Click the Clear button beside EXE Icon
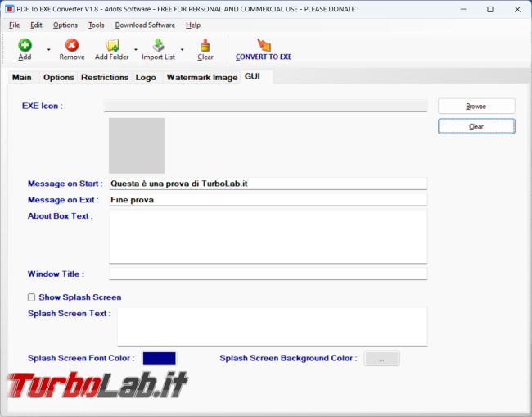The width and height of the screenshot is (532, 417). [x=476, y=126]
